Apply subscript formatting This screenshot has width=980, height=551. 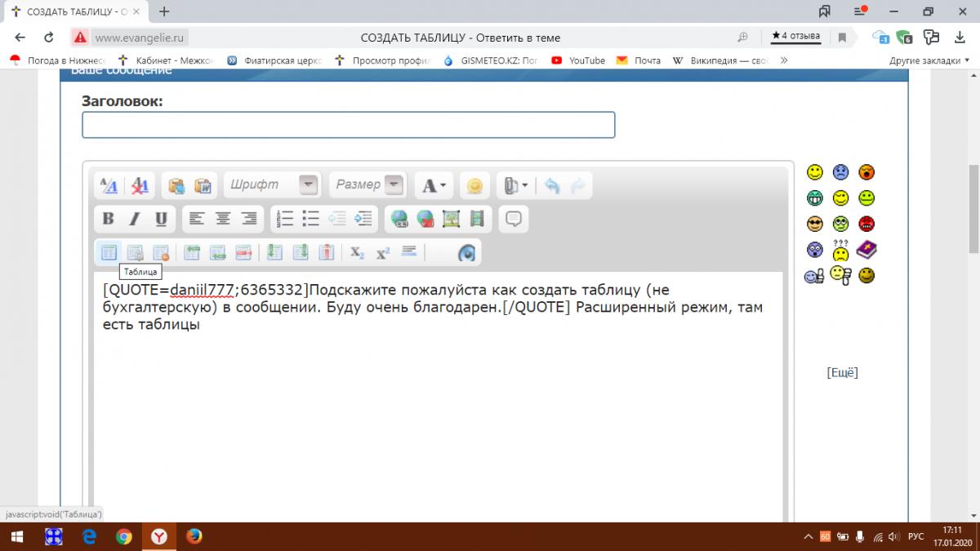pos(357,253)
